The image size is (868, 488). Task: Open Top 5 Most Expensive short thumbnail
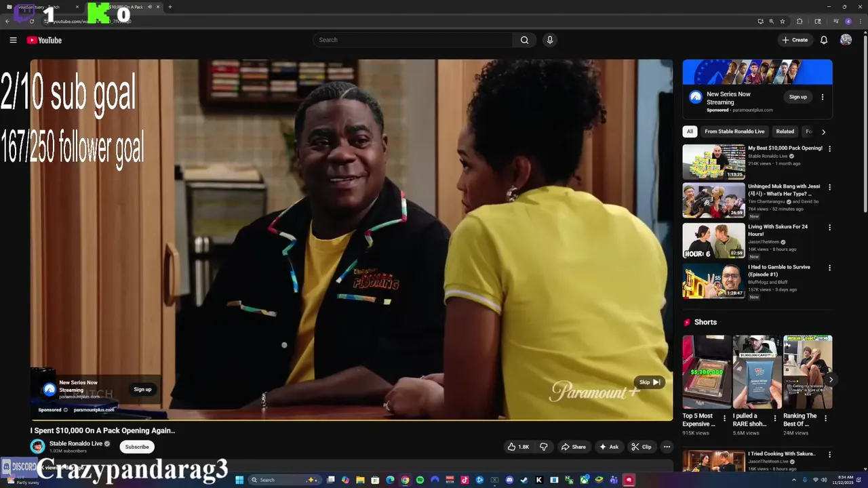click(707, 372)
